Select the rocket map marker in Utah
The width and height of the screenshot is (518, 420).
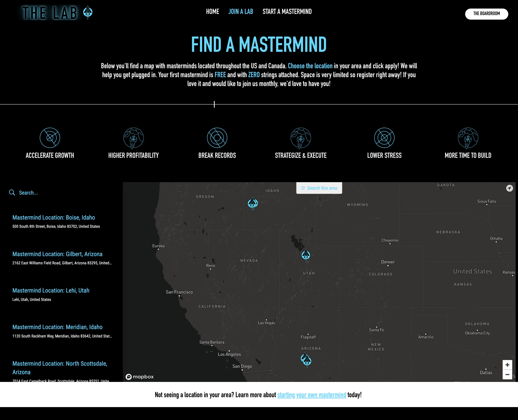[306, 254]
